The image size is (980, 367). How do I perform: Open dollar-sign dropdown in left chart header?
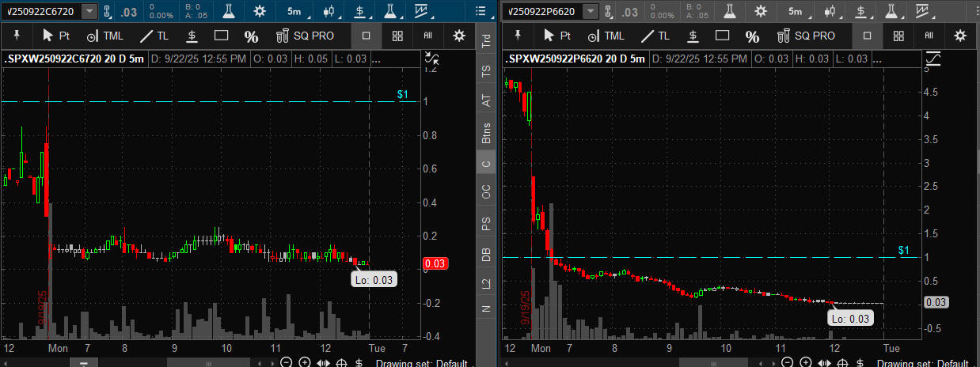coord(361,11)
